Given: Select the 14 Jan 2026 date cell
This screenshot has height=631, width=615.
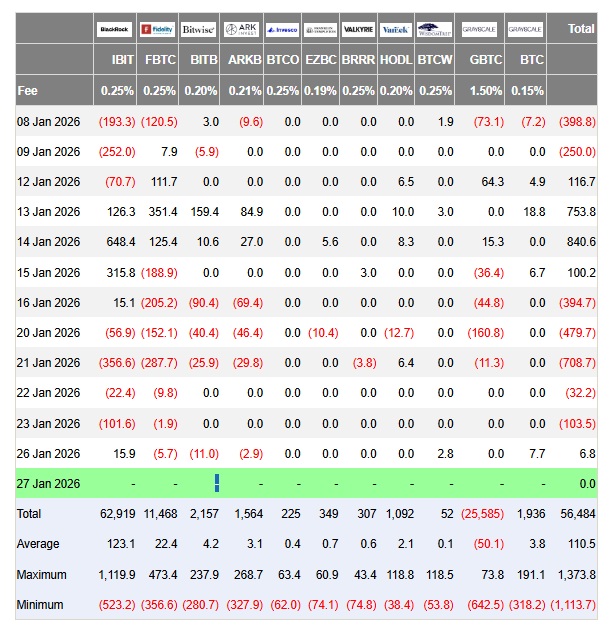Looking at the screenshot, I should 48,242.
